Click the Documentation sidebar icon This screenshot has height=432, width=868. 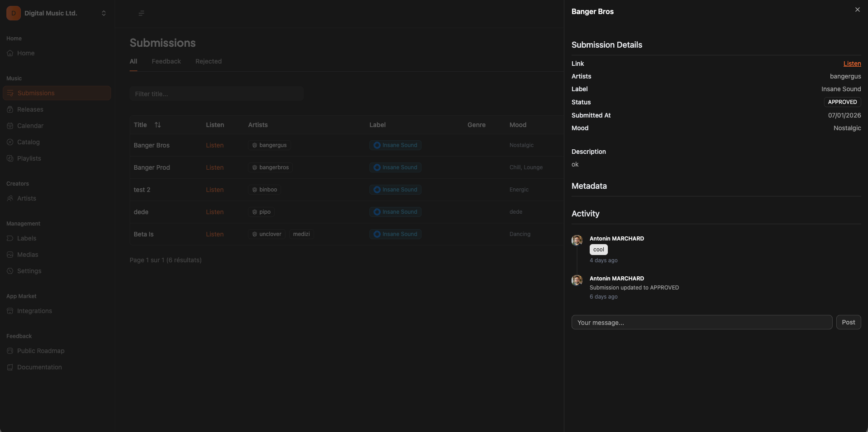click(10, 367)
